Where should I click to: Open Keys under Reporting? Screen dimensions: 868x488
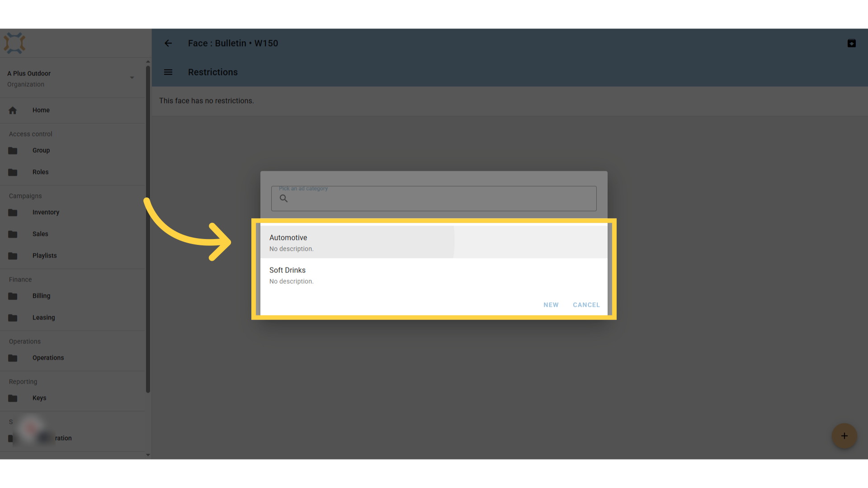click(x=72, y=398)
